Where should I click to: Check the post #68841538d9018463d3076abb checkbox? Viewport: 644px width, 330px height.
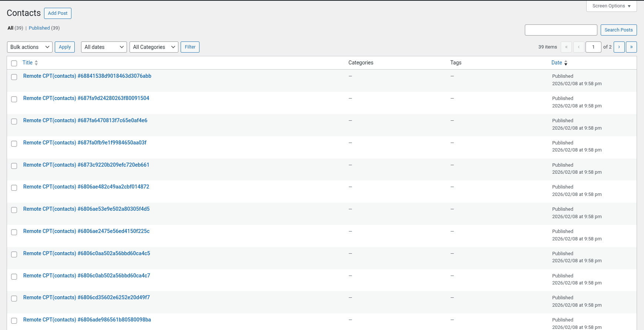(x=14, y=77)
